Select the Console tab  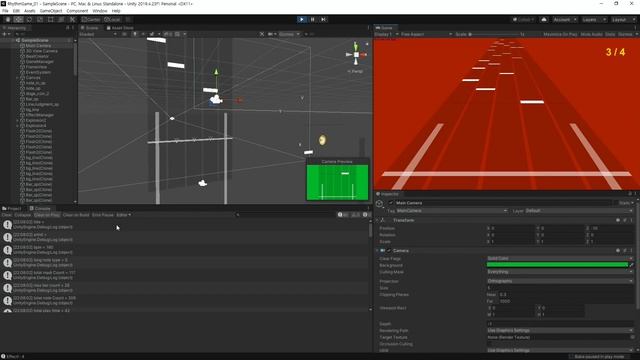pos(40,209)
